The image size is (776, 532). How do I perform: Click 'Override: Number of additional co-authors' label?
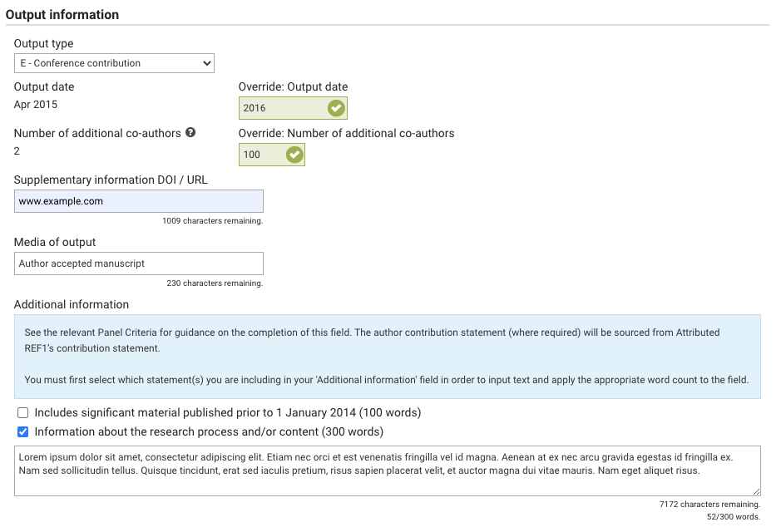point(346,133)
